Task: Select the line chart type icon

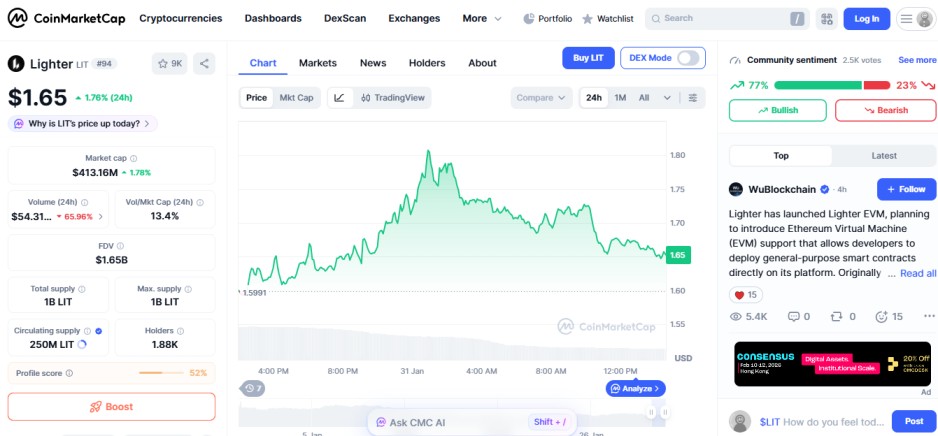Action: point(340,97)
